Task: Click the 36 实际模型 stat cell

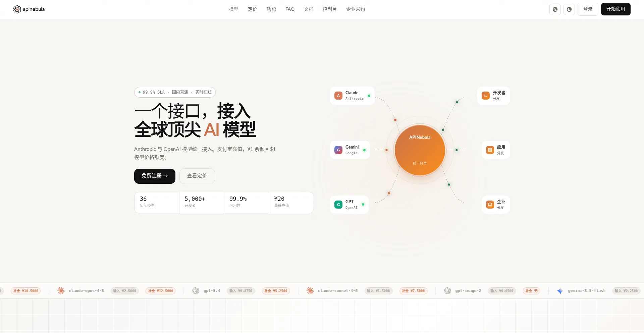Action: [157, 203]
